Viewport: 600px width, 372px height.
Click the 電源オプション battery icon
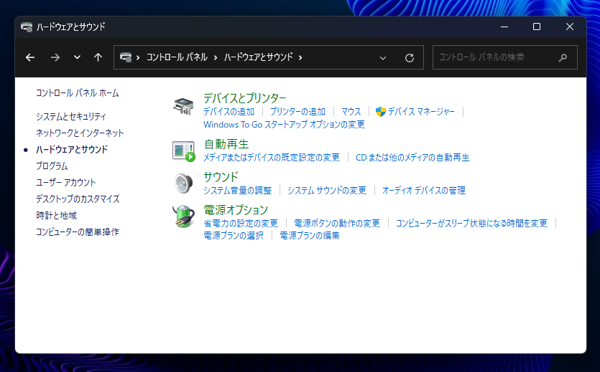pyautogui.click(x=183, y=216)
